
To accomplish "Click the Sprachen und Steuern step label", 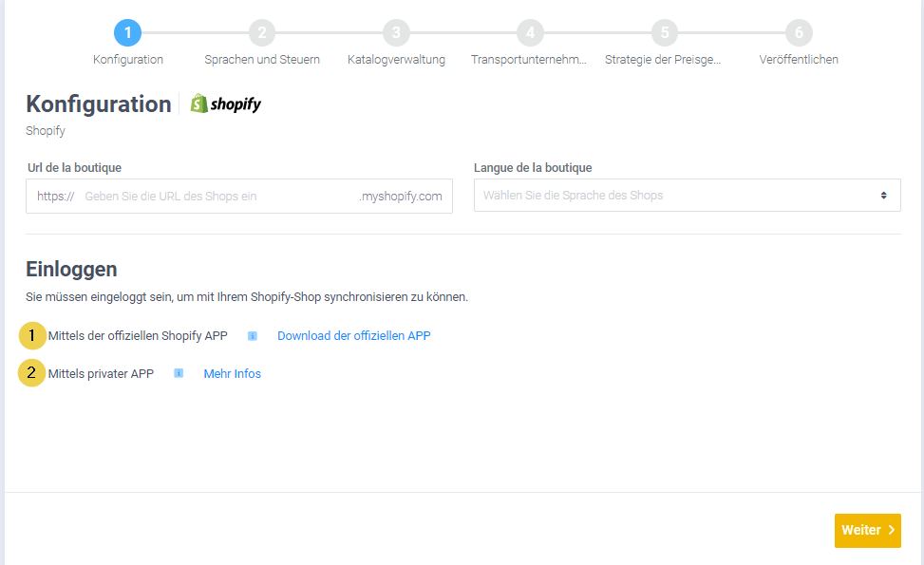I will pos(262,60).
